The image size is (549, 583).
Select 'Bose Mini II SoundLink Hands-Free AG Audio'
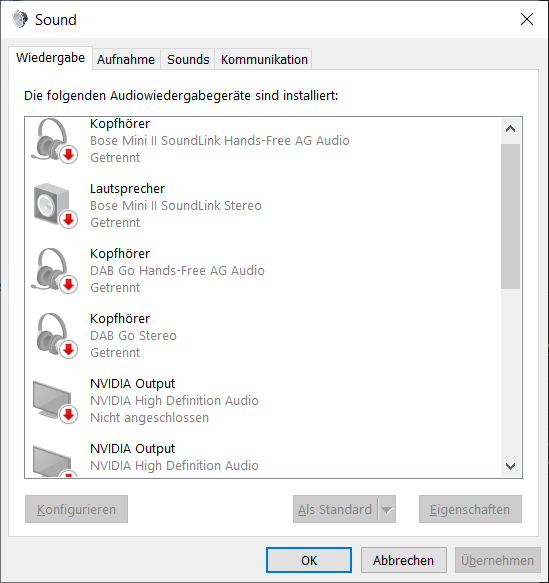tap(220, 141)
